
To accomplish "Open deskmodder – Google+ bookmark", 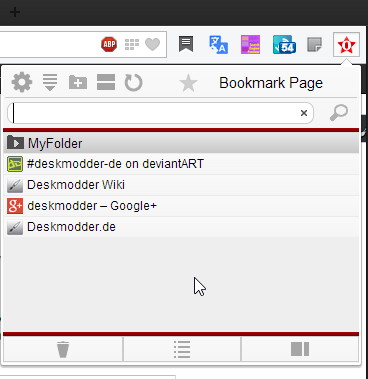I will (181, 206).
